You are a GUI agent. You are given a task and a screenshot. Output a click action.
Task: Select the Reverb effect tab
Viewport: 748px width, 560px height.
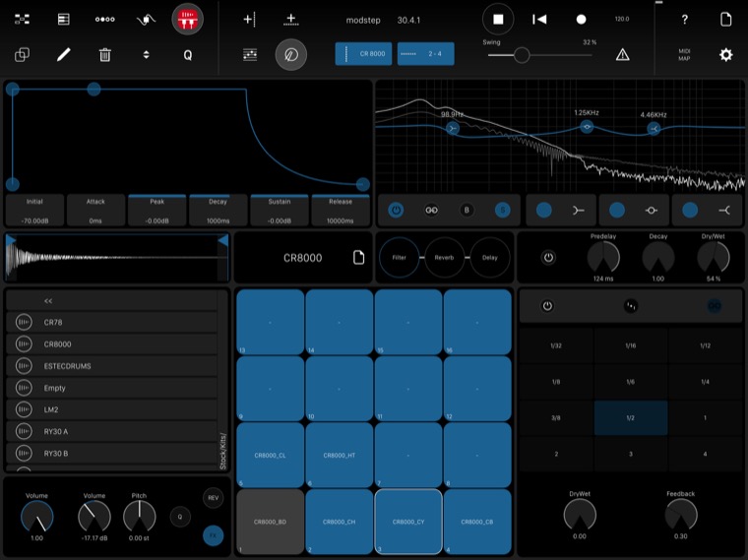(x=444, y=258)
